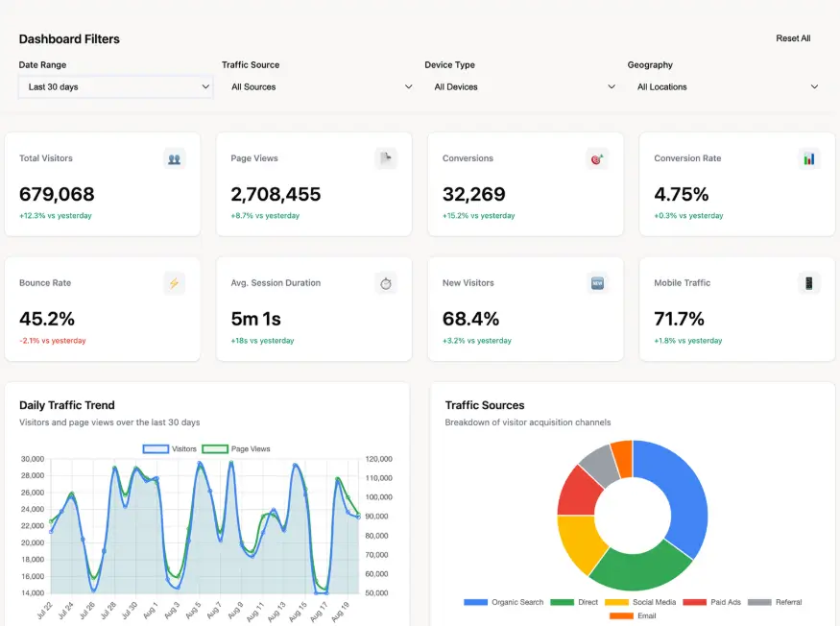
Task: Click the Page Views document icon
Action: click(x=385, y=159)
